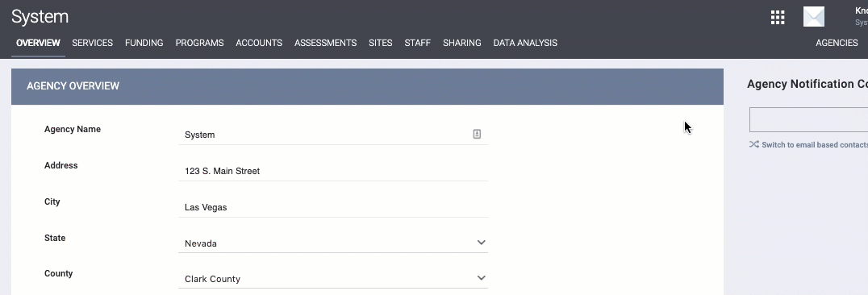Go to the Sharing tab
The width and height of the screenshot is (868, 295).
coord(461,43)
